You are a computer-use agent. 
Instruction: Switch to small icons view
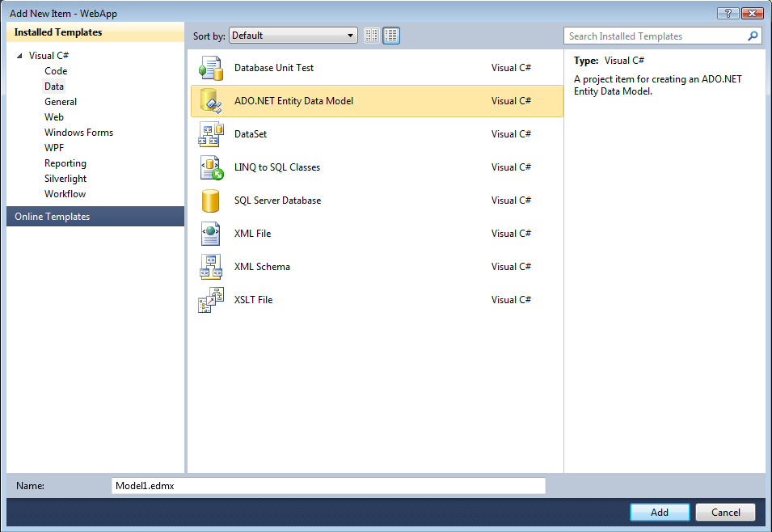[x=372, y=36]
